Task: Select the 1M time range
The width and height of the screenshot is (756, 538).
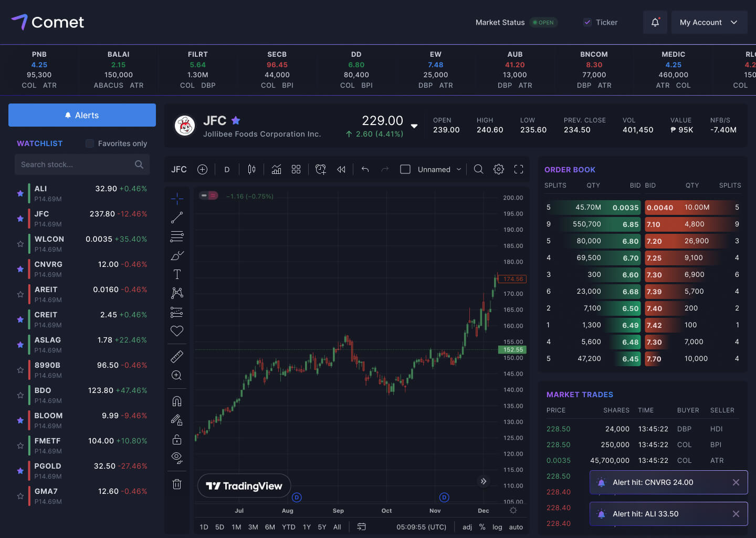Action: tap(236, 527)
